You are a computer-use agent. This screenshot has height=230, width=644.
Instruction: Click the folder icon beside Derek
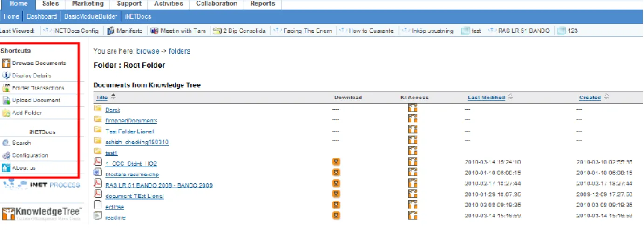[x=98, y=108]
